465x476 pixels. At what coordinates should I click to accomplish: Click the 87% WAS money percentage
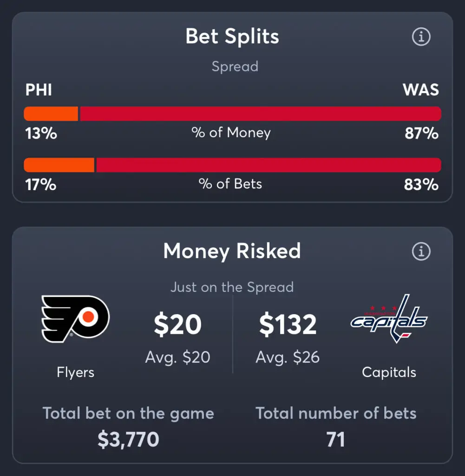coord(422,133)
